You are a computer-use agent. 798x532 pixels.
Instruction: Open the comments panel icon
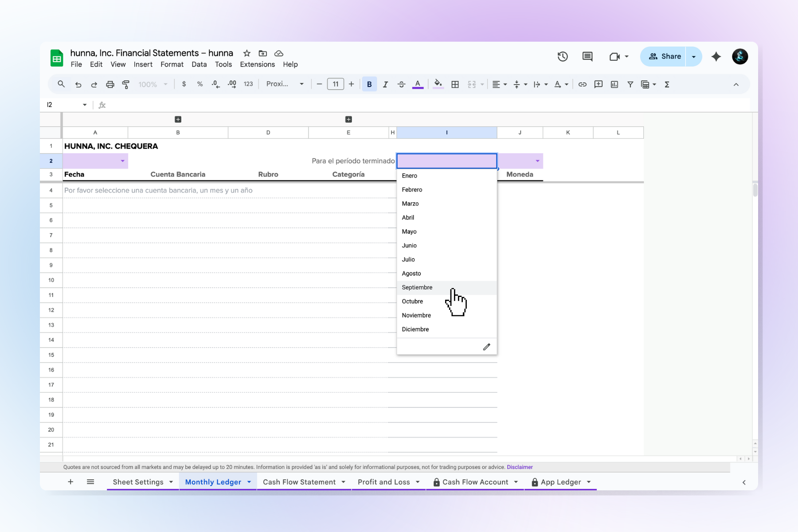click(587, 57)
